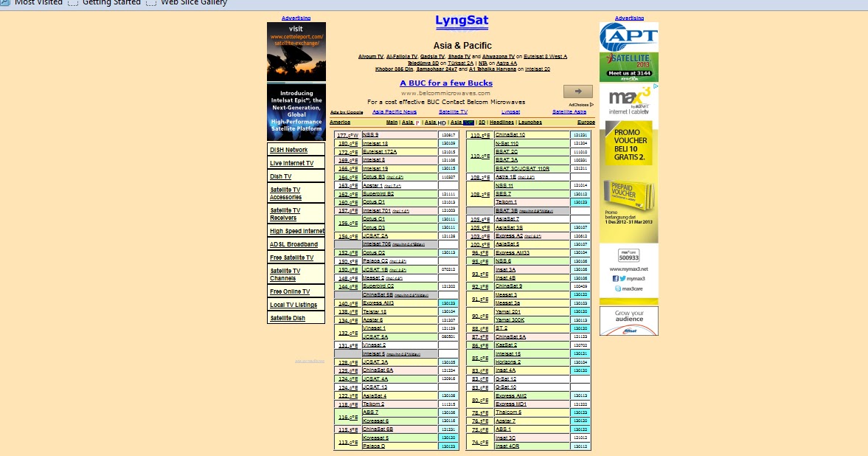Viewport: 868px width, 456px height.
Task: Go to the Europe region page
Action: [586, 122]
